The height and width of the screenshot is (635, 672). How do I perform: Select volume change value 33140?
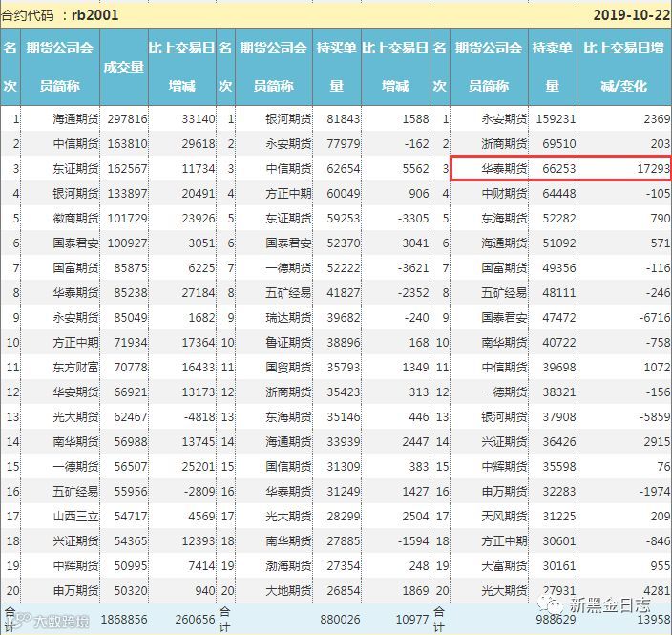(x=199, y=118)
